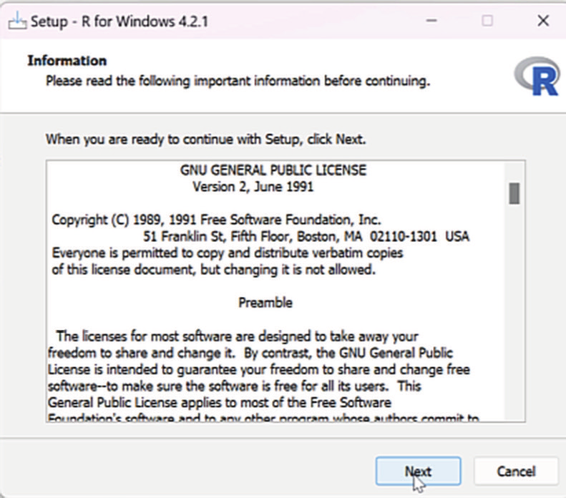Click the 'General Public License applies' line
The image size is (566, 498).
(x=219, y=402)
